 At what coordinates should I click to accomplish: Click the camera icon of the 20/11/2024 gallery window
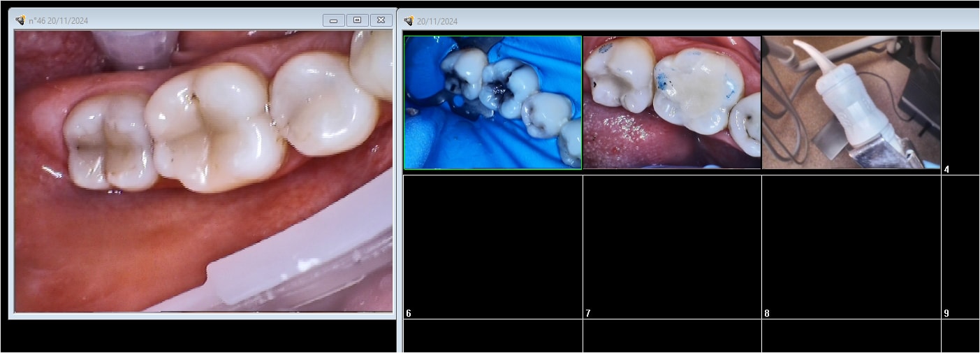[x=409, y=21]
